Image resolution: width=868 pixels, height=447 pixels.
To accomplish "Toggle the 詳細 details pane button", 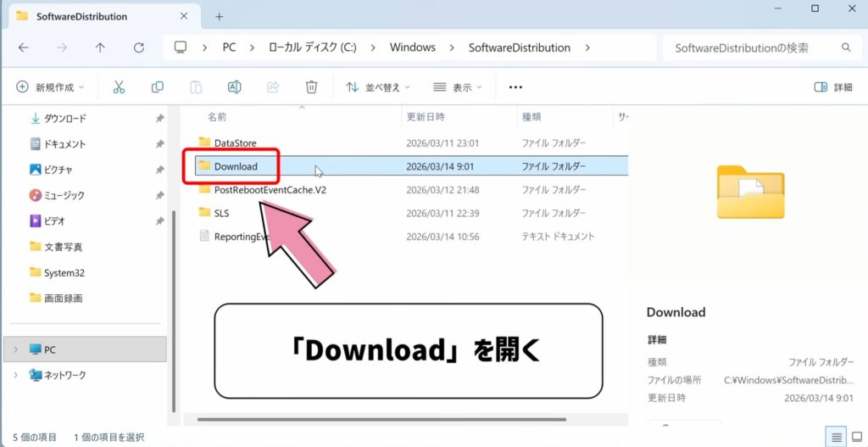I will coord(833,87).
